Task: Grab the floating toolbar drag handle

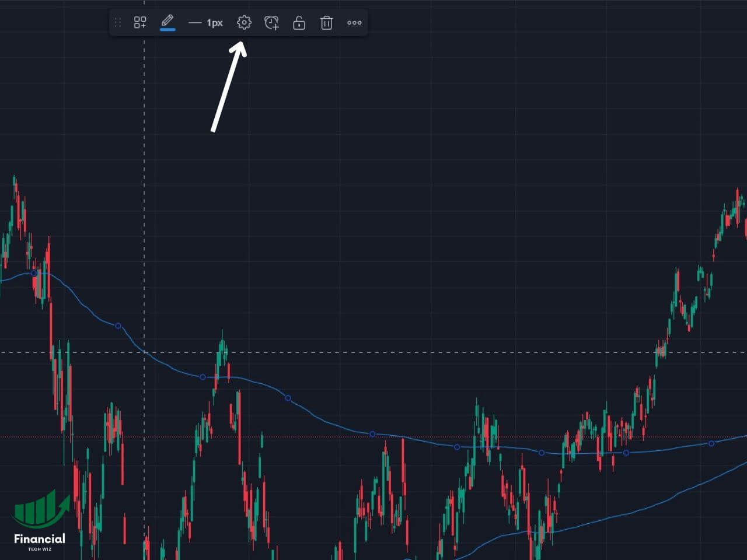Action: coord(118,23)
